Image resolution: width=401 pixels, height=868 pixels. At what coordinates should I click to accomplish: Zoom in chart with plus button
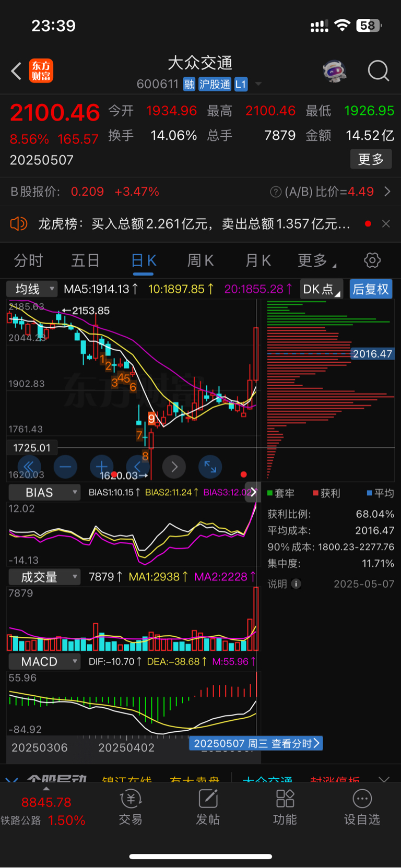102,467
